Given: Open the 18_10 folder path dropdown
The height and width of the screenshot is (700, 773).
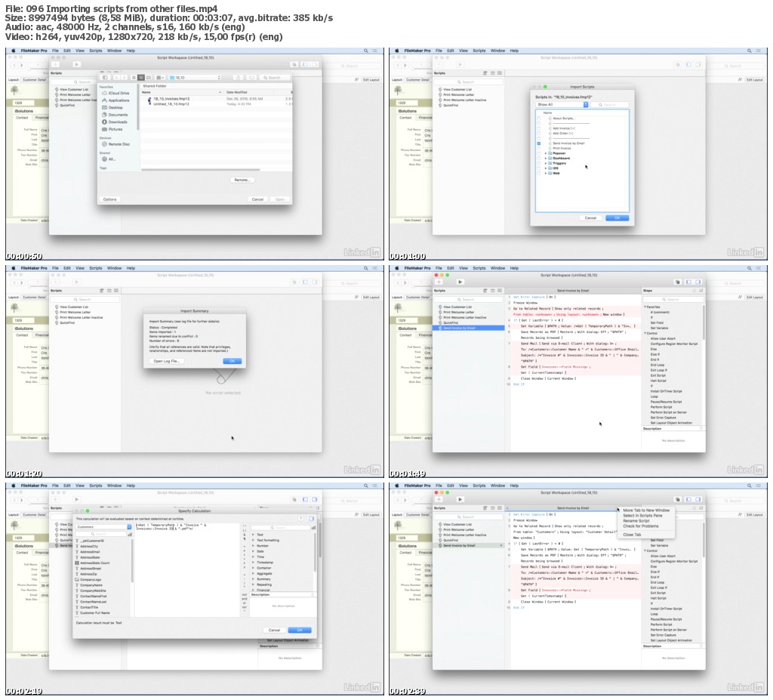Looking at the screenshot, I should tap(196, 78).
